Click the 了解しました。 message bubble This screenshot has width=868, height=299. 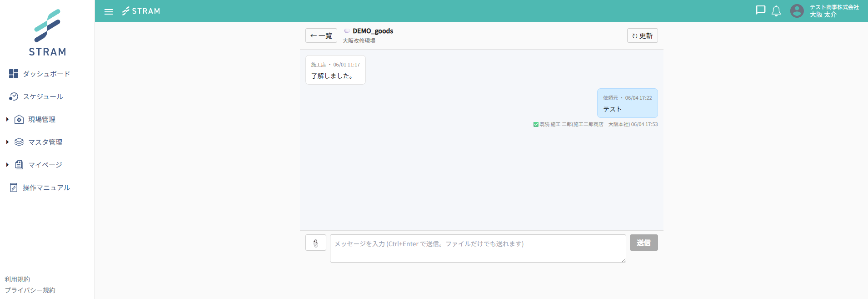click(335, 70)
